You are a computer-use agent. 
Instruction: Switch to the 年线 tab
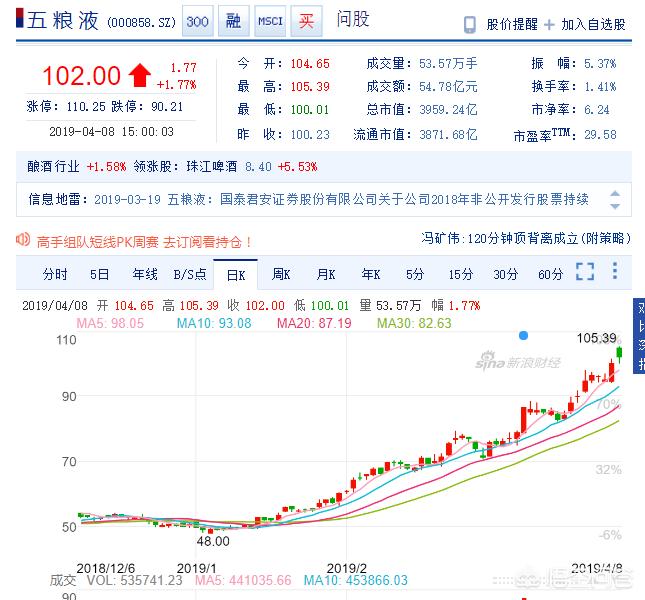click(x=145, y=274)
